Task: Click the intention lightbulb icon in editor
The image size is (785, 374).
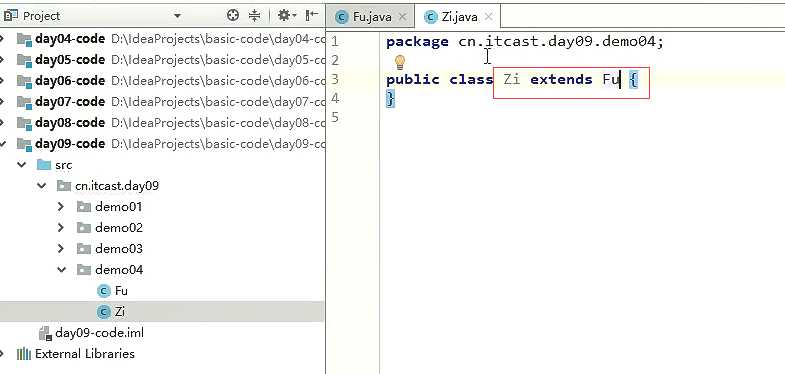Action: pos(400,62)
